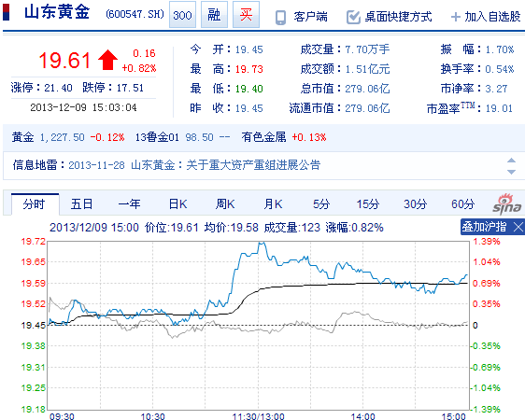
Task: Click the 融 margin trading badge
Action: click(x=214, y=15)
